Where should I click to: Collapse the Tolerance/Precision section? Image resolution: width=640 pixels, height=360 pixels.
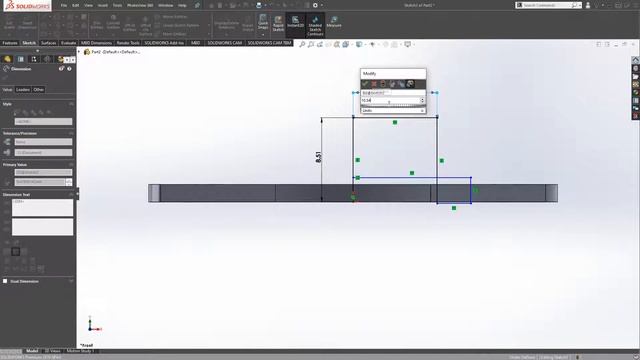[x=71, y=133]
